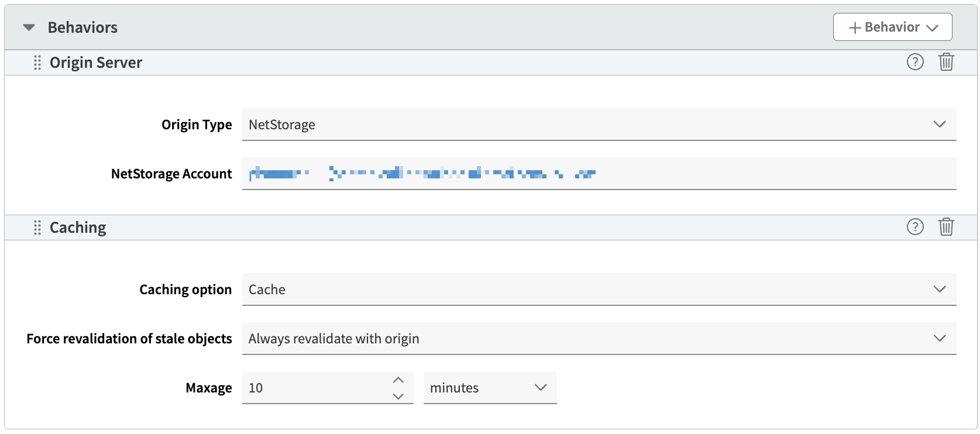Click the NetStorage Account field

[599, 174]
